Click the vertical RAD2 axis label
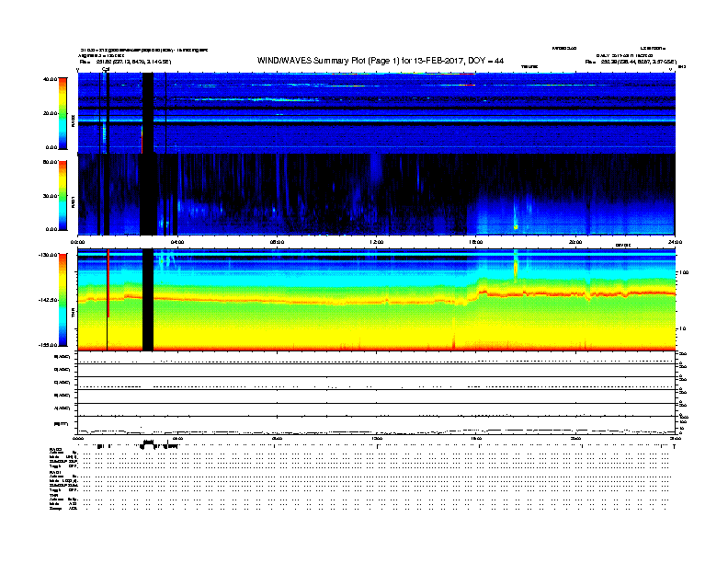Screen dimensions: 728x563 coord(73,121)
